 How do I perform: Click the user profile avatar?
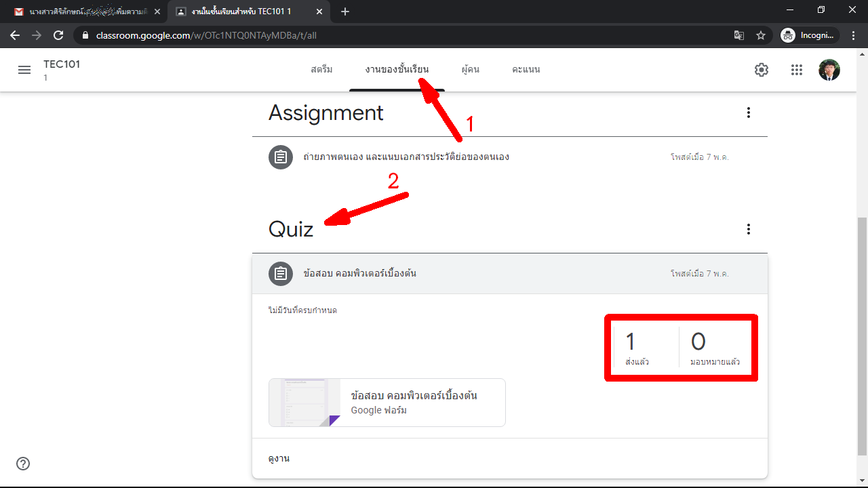[829, 70]
